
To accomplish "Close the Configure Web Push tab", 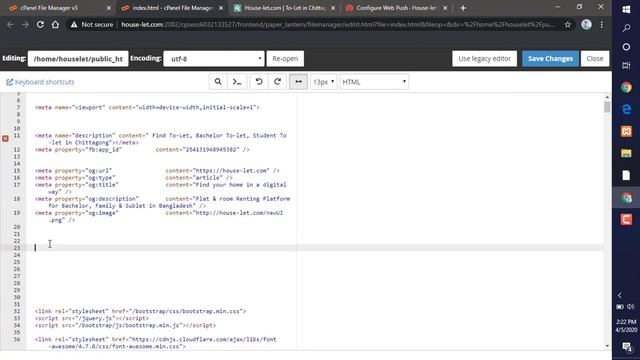I will pos(445,8).
